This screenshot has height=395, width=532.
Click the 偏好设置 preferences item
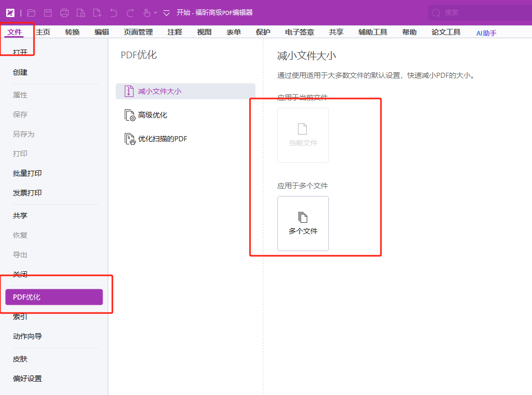tap(27, 378)
